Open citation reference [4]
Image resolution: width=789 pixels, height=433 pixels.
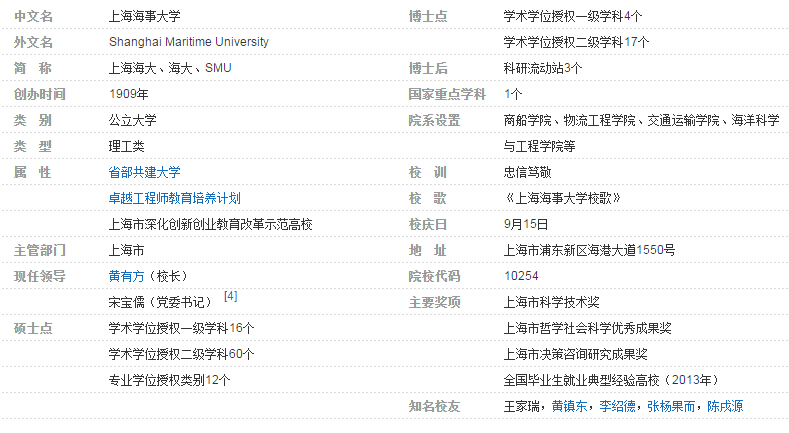(x=230, y=296)
